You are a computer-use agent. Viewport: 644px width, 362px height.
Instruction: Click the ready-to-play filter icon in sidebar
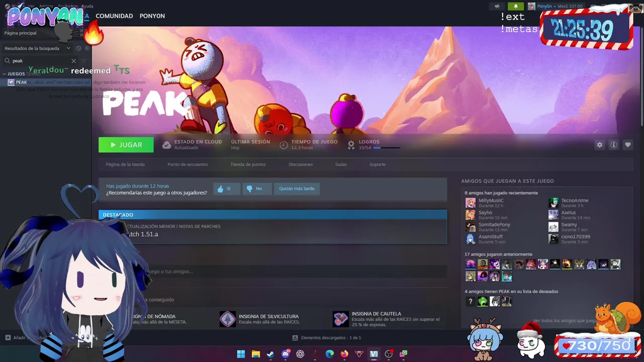pos(87,48)
